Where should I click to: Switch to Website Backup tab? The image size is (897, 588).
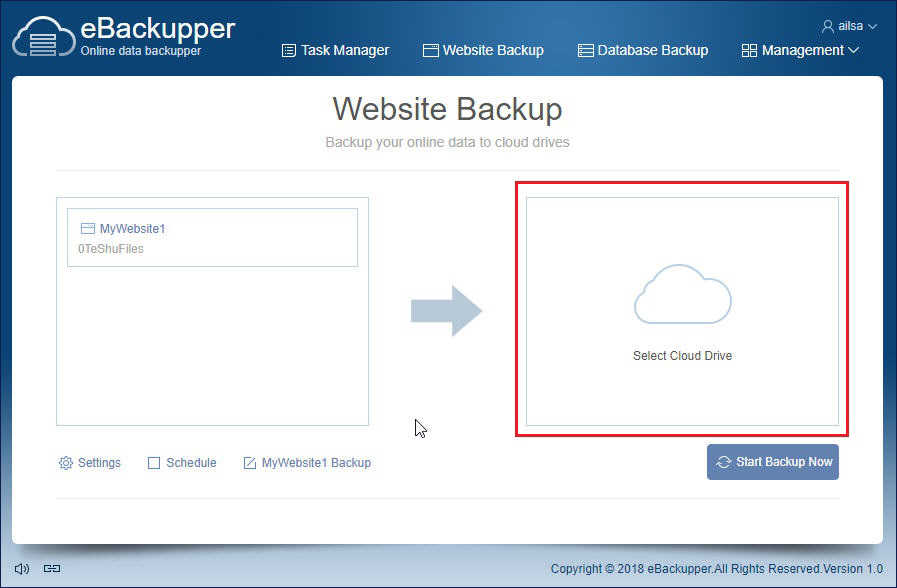[483, 50]
